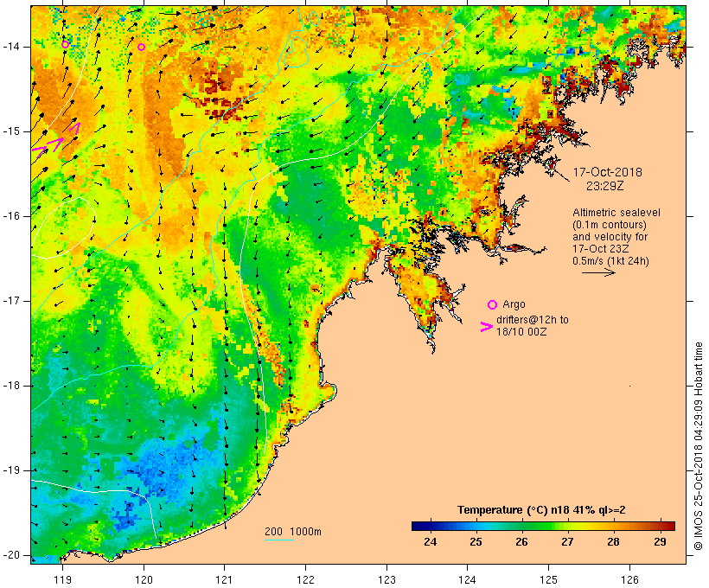The image size is (709, 588).
Task: Click the cyan 200m isobath legend line
Action: pos(279,540)
